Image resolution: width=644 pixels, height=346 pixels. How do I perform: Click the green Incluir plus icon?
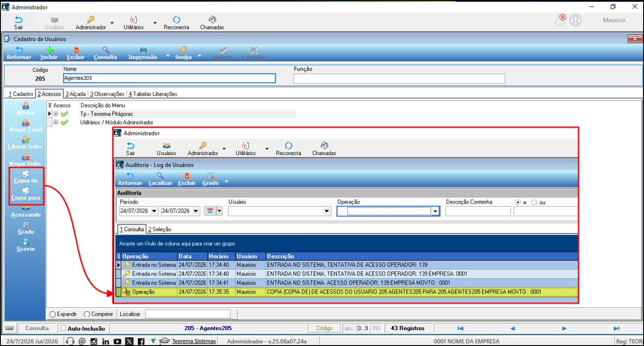(x=49, y=50)
